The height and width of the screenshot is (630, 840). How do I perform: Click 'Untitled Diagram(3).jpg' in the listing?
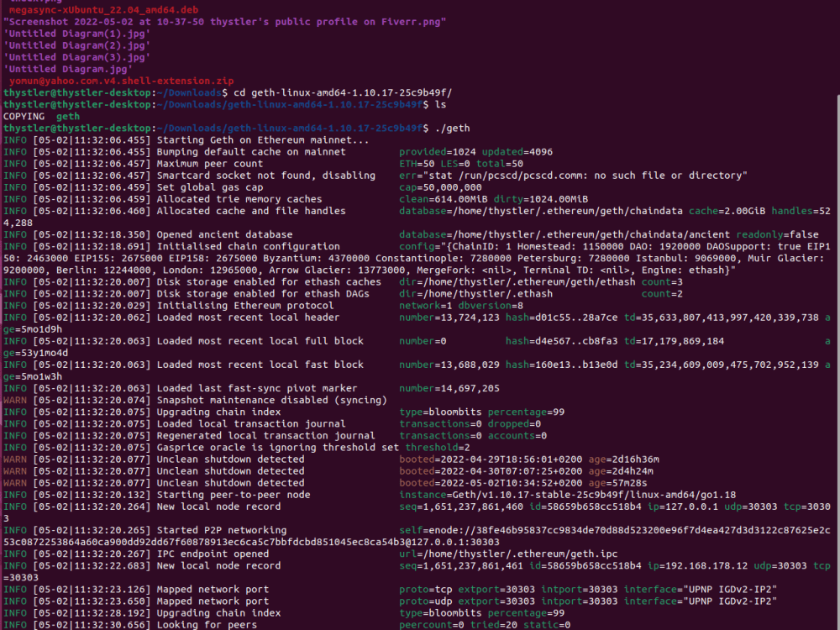pyautogui.click(x=76, y=57)
